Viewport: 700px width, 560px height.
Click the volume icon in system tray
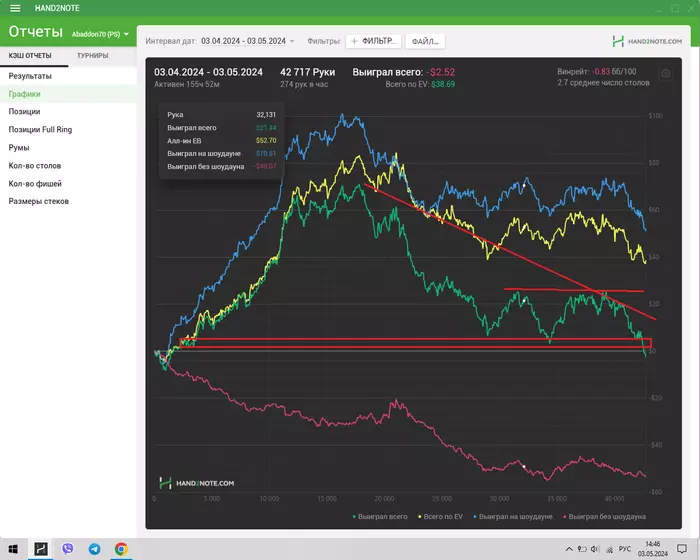click(x=595, y=549)
